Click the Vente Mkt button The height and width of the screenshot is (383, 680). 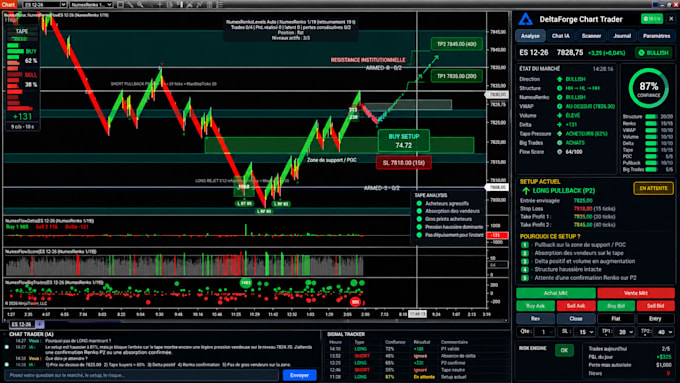click(636, 293)
